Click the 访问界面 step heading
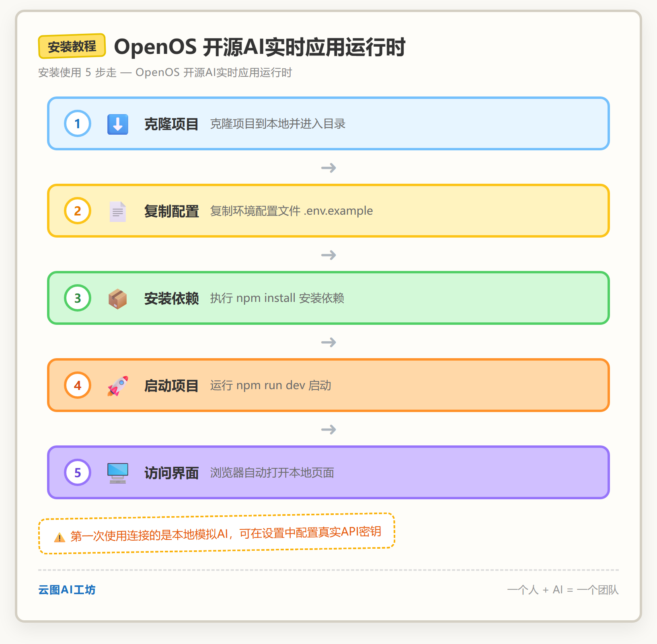This screenshot has height=644, width=657. coord(171,473)
